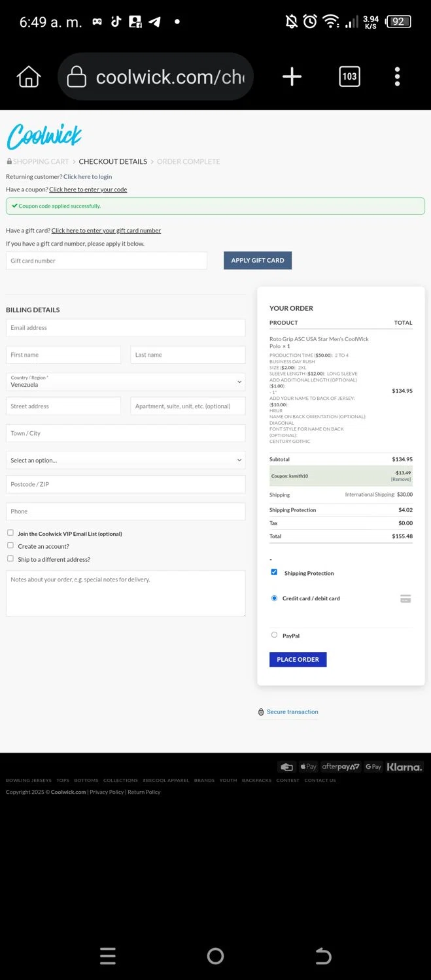Open Bottoms footer menu item
This screenshot has height=980, width=431.
86,780
